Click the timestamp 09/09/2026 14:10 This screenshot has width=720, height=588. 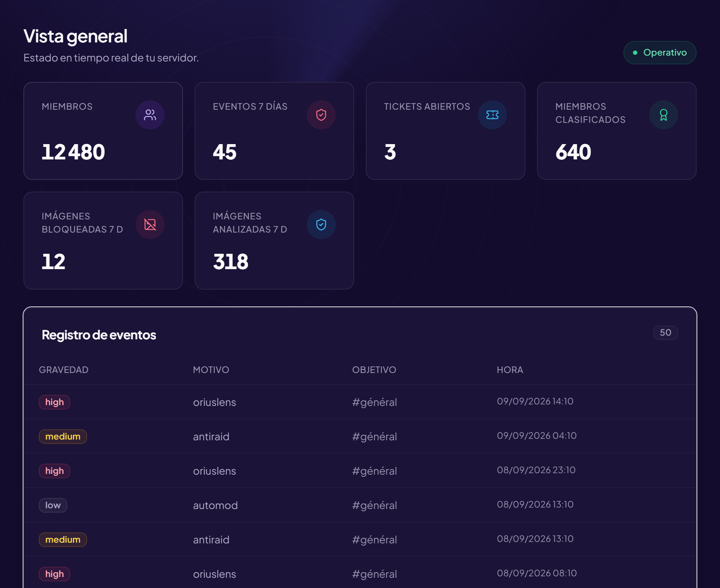pos(535,401)
